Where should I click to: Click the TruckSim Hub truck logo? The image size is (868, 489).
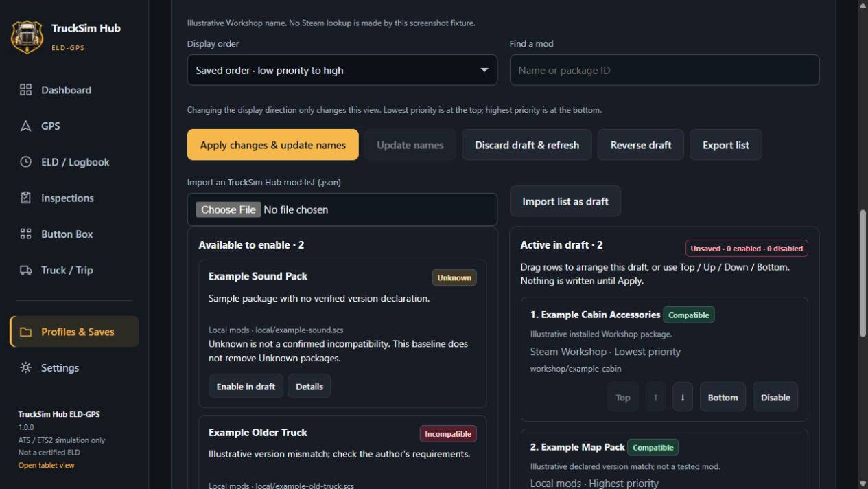click(x=27, y=37)
